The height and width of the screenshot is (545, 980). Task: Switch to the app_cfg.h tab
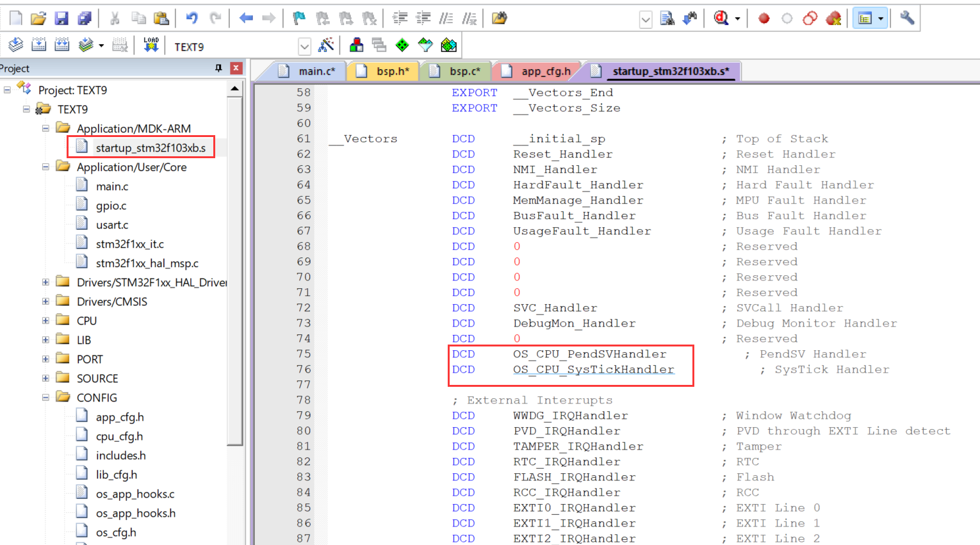coord(537,71)
